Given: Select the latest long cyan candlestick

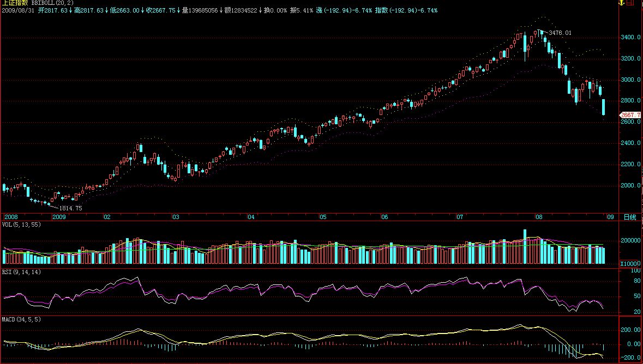Looking at the screenshot, I should point(604,107).
